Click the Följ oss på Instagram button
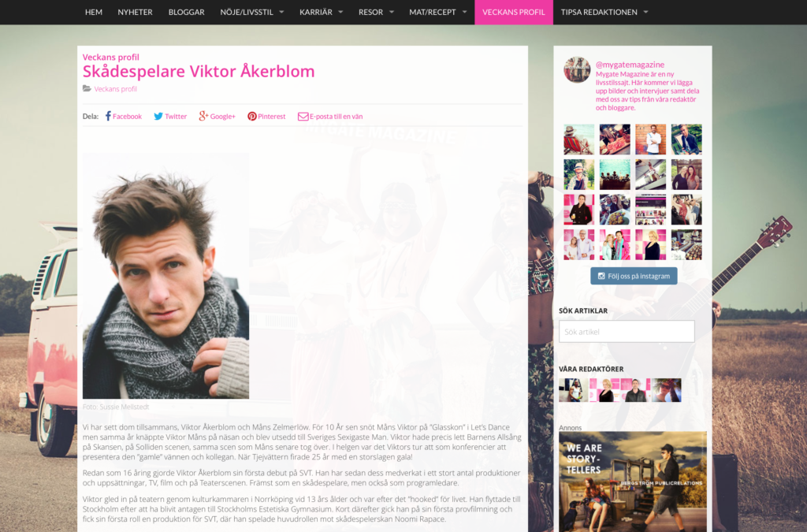 (x=634, y=276)
